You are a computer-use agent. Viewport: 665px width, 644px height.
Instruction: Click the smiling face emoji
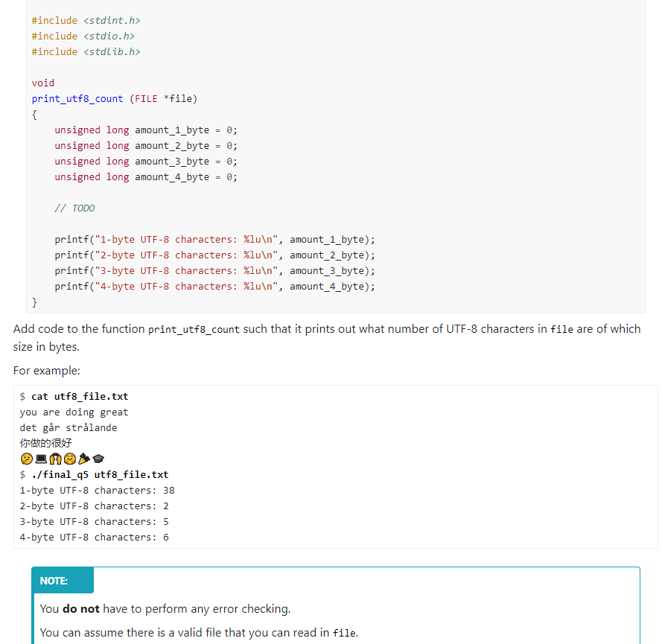click(x=71, y=459)
